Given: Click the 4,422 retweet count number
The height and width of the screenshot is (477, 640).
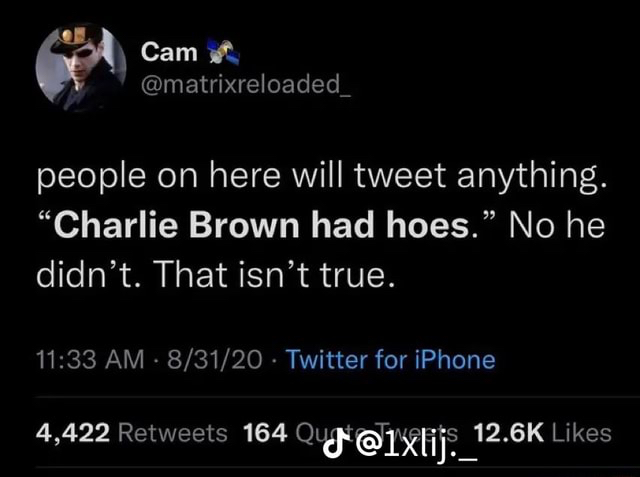Looking at the screenshot, I should coord(72,432).
